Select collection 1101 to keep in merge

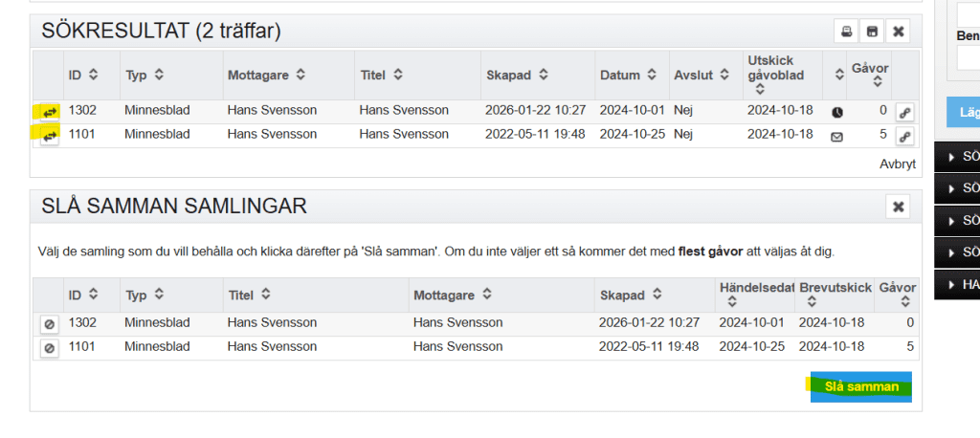(x=49, y=348)
